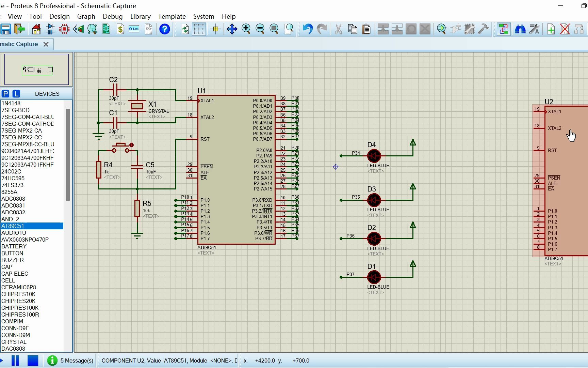Click the Close Project door icon
This screenshot has height=368, width=588.
(20, 29)
